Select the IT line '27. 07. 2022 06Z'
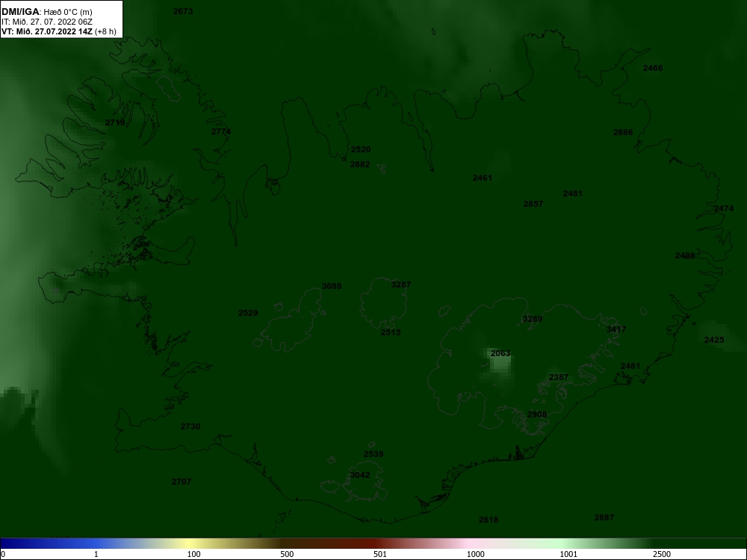The width and height of the screenshot is (747, 560). click(62, 22)
